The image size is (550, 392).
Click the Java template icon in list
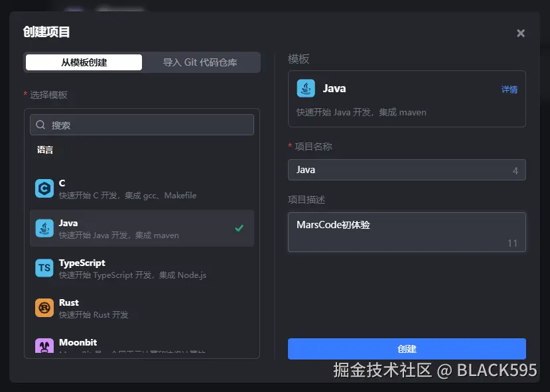pos(44,228)
